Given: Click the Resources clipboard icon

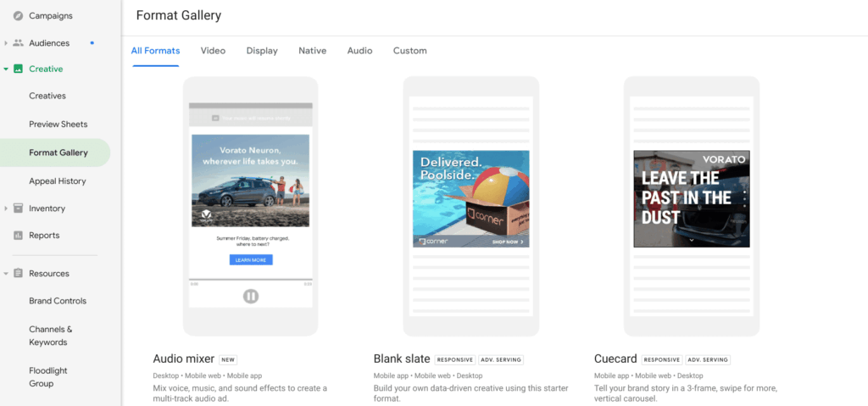Looking at the screenshot, I should pyautogui.click(x=18, y=274).
